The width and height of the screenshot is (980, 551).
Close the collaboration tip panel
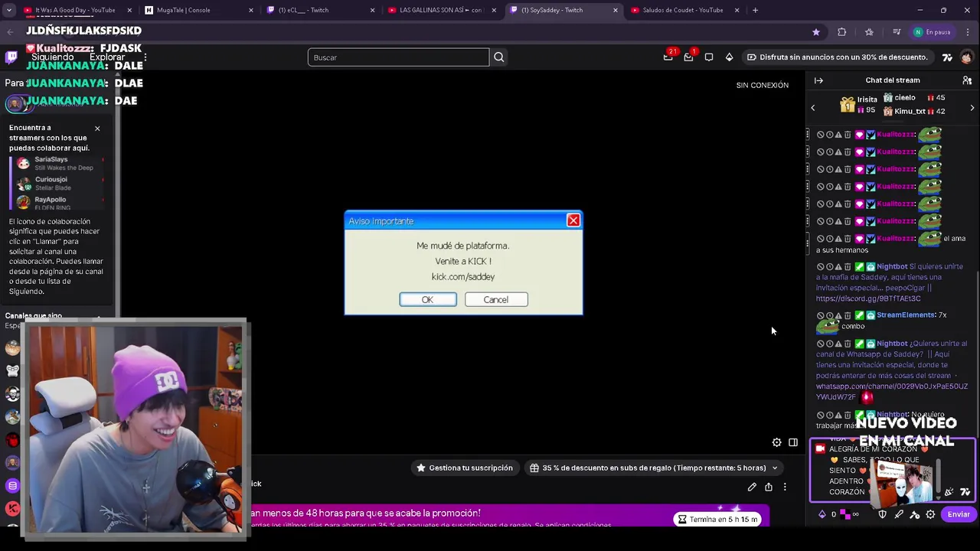pos(97,128)
